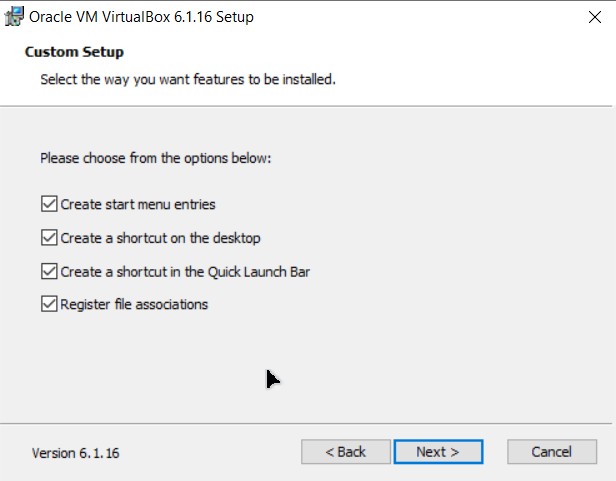This screenshot has width=616, height=481.
Task: Untick the Register file associations checkbox
Action: click(49, 304)
